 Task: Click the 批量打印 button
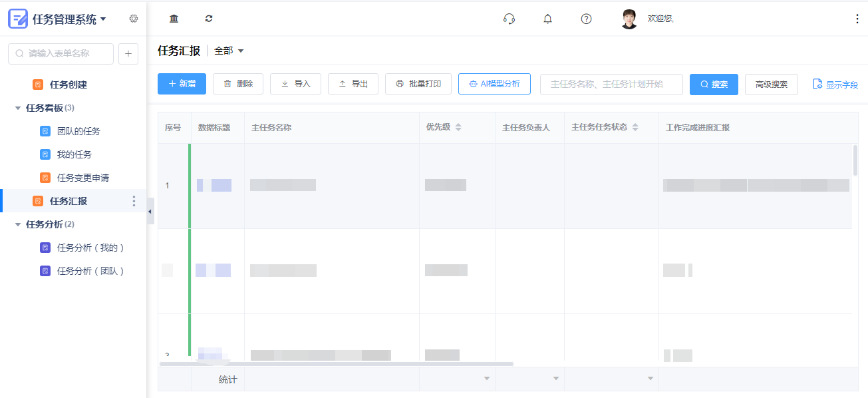418,84
